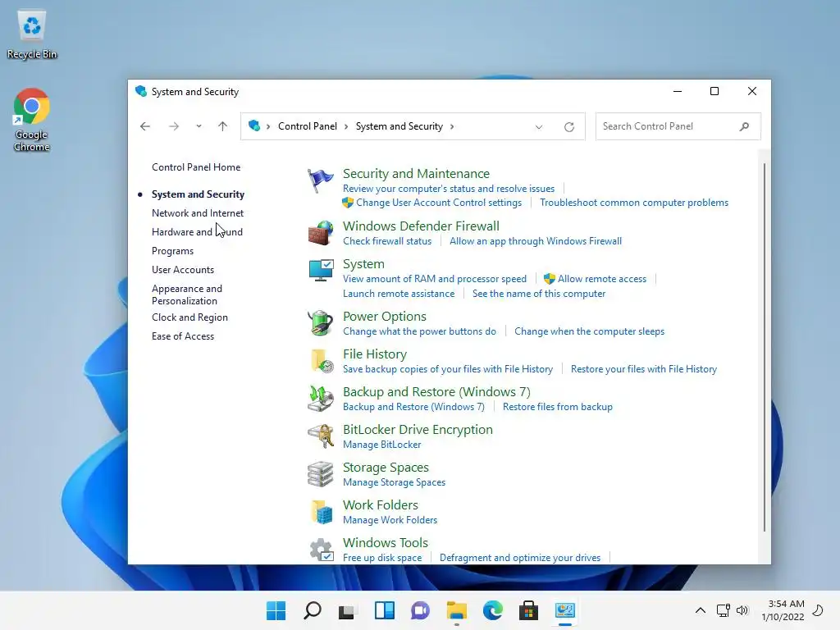Click Restore files from backup link
The width and height of the screenshot is (840, 630).
558,407
